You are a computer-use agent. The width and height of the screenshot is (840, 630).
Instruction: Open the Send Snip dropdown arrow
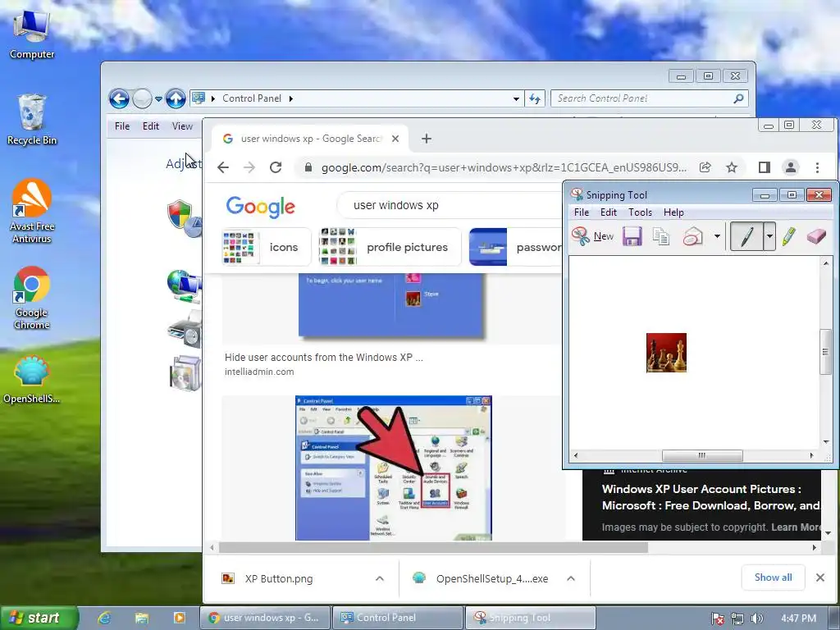(717, 236)
